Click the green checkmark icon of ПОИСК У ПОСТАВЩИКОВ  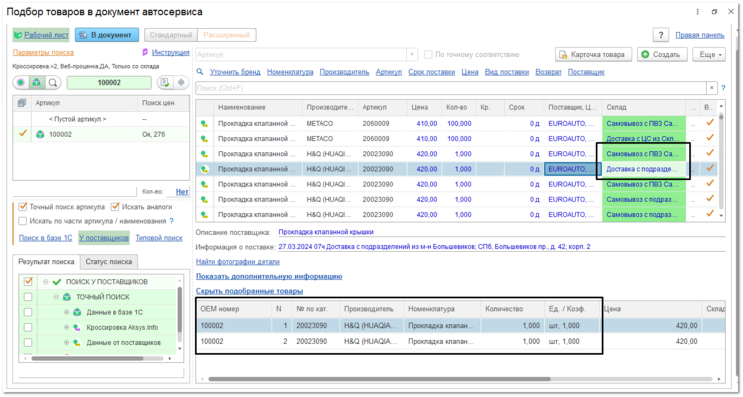coord(57,282)
